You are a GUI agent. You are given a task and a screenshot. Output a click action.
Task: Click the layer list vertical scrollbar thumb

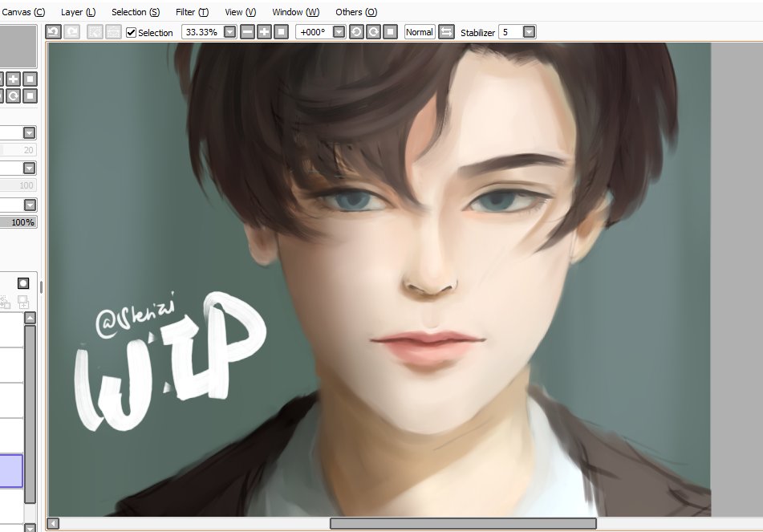point(30,415)
